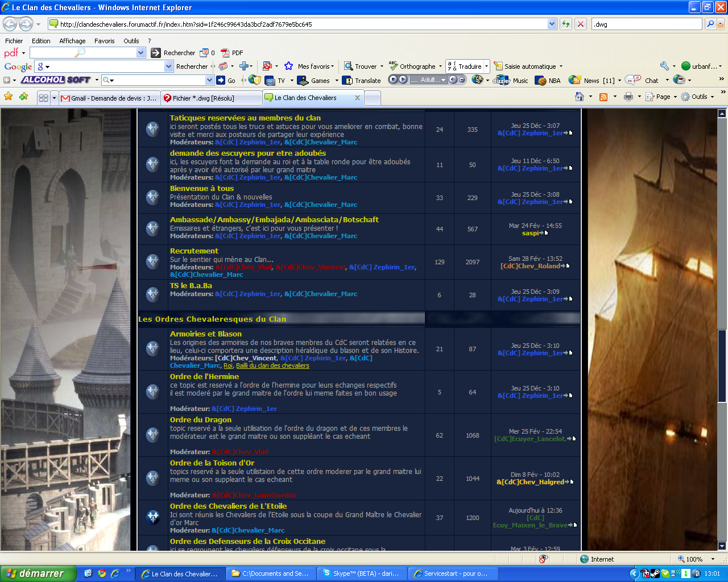The height and width of the screenshot is (582, 728).
Task: Open the Traduire dropdown arrow
Action: click(486, 66)
